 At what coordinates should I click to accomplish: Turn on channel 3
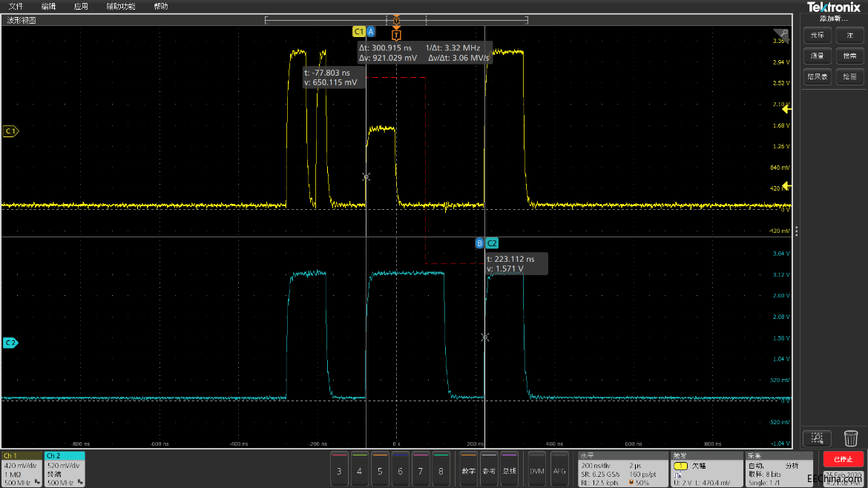click(339, 469)
